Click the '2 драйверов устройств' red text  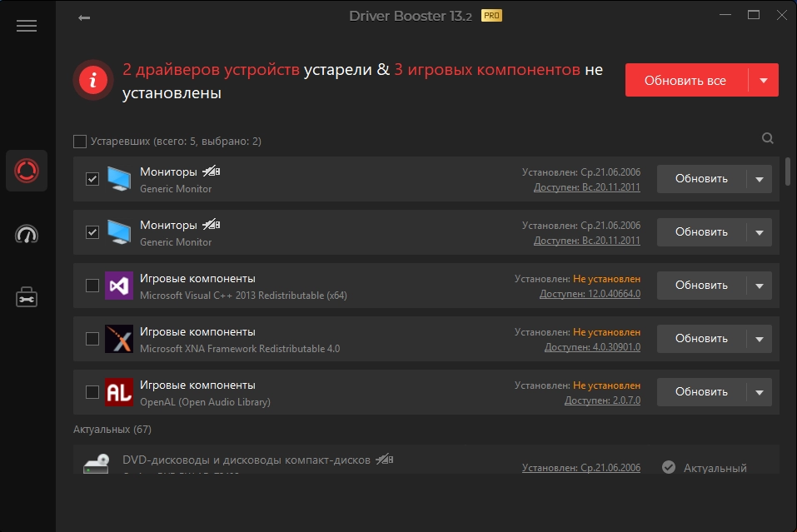point(211,70)
